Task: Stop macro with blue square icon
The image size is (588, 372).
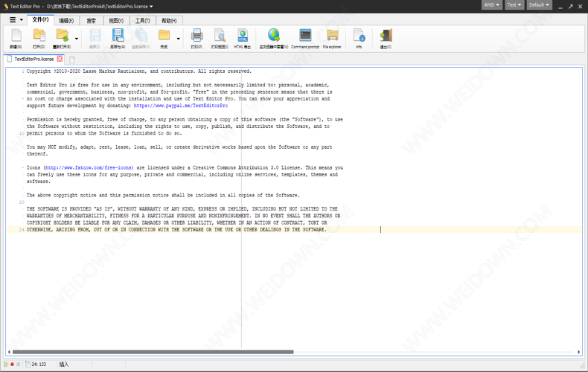Action: pos(18,364)
